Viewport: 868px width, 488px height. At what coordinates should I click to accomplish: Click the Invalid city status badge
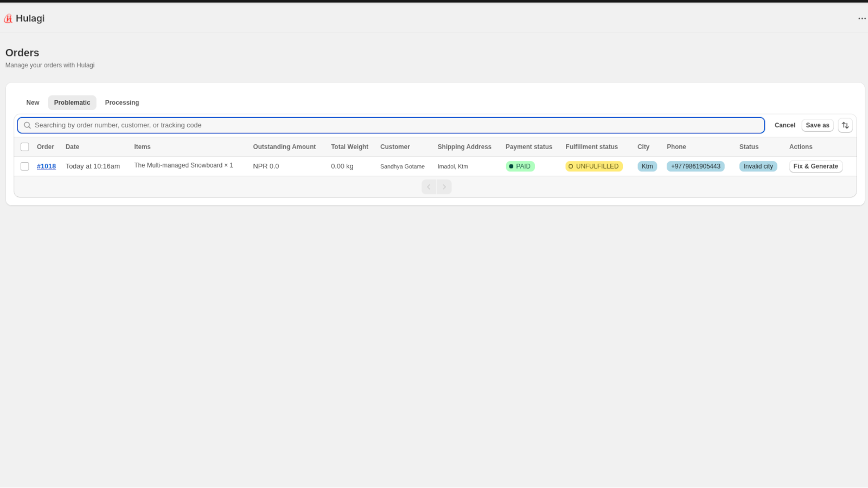758,166
